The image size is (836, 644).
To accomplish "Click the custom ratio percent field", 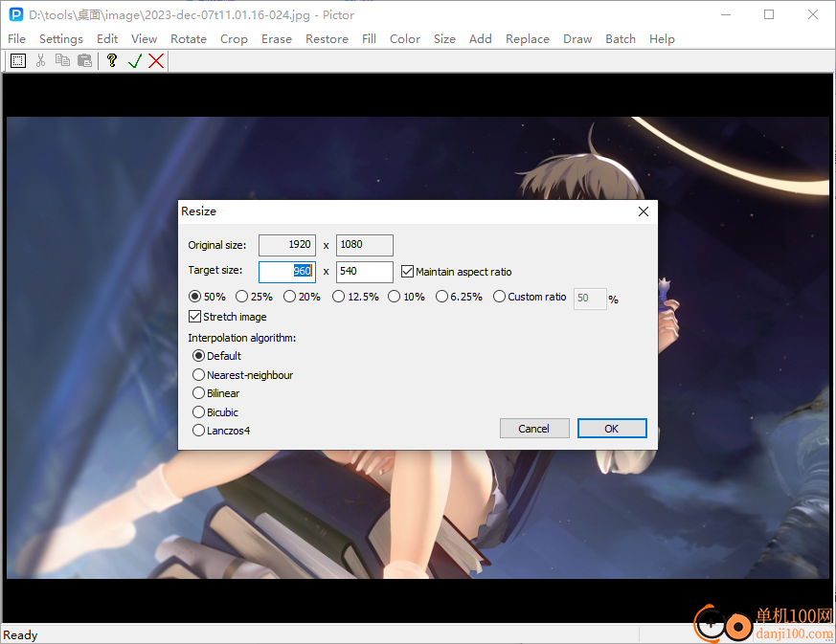I will point(590,299).
